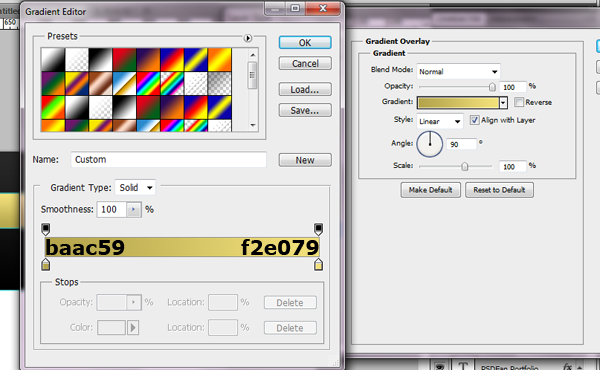Adjust the Opacity slider in Gradient Overlay
This screenshot has width=600, height=370.
[492, 87]
